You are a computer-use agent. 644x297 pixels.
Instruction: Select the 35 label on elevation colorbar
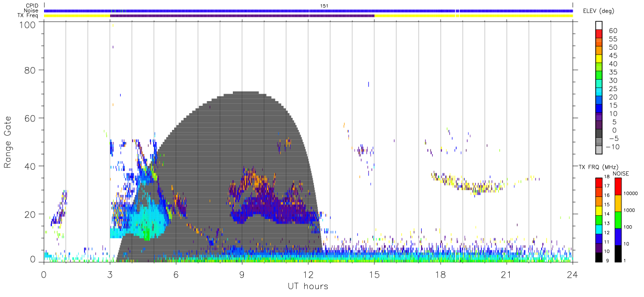613,72
